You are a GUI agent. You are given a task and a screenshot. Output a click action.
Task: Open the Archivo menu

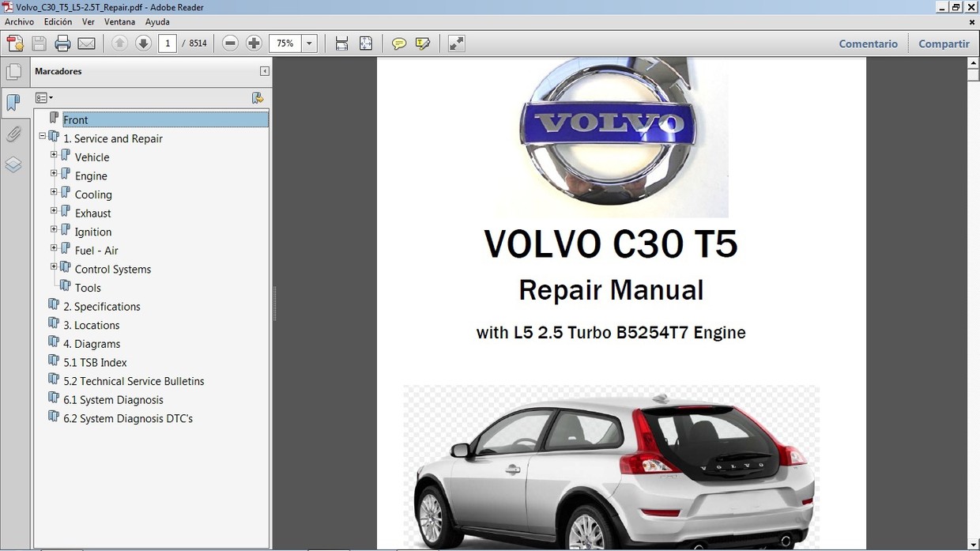pyautogui.click(x=20, y=22)
